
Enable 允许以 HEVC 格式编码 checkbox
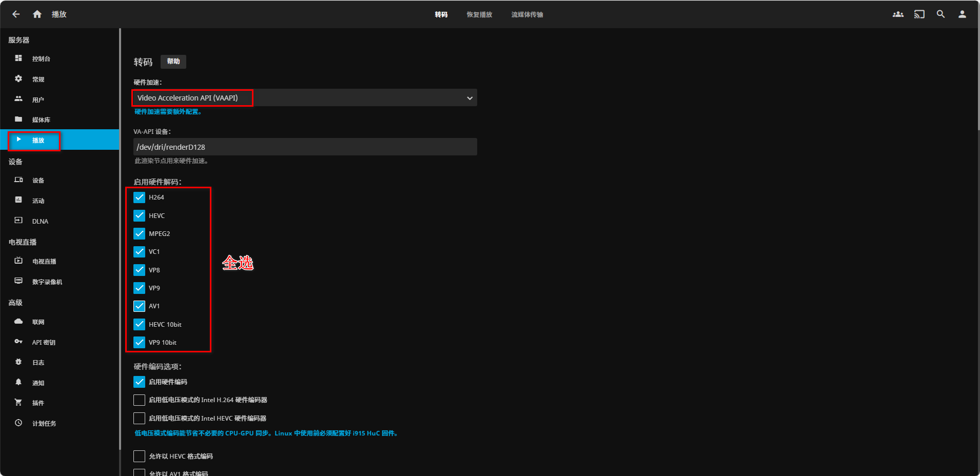pos(139,457)
